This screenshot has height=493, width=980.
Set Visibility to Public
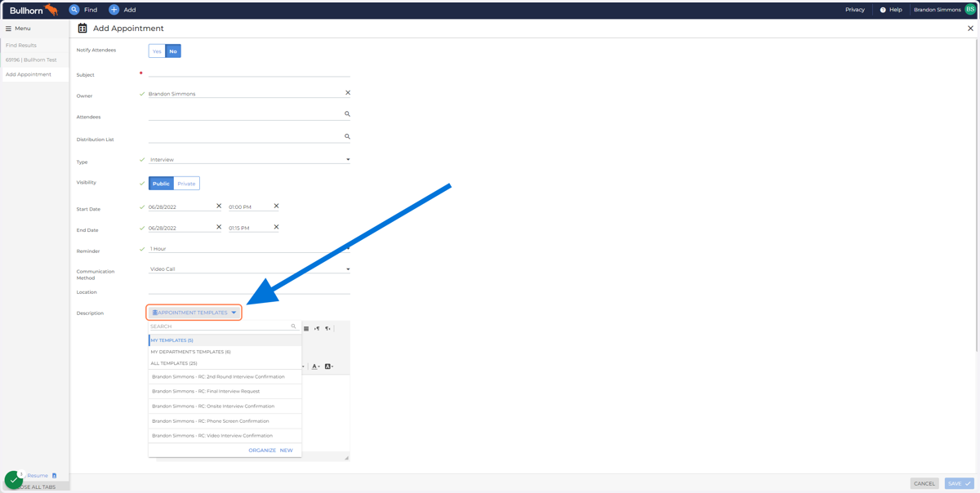(x=161, y=184)
